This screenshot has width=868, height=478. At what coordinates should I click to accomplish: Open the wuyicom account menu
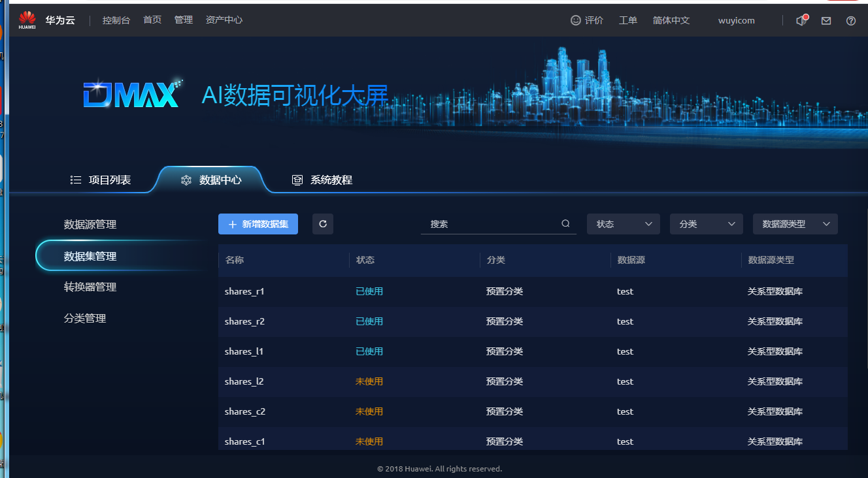tap(737, 20)
